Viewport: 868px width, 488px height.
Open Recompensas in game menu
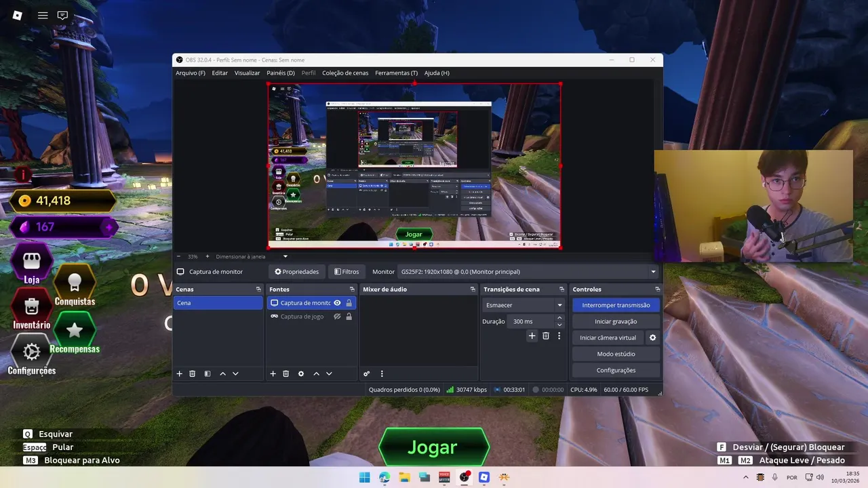(x=75, y=332)
